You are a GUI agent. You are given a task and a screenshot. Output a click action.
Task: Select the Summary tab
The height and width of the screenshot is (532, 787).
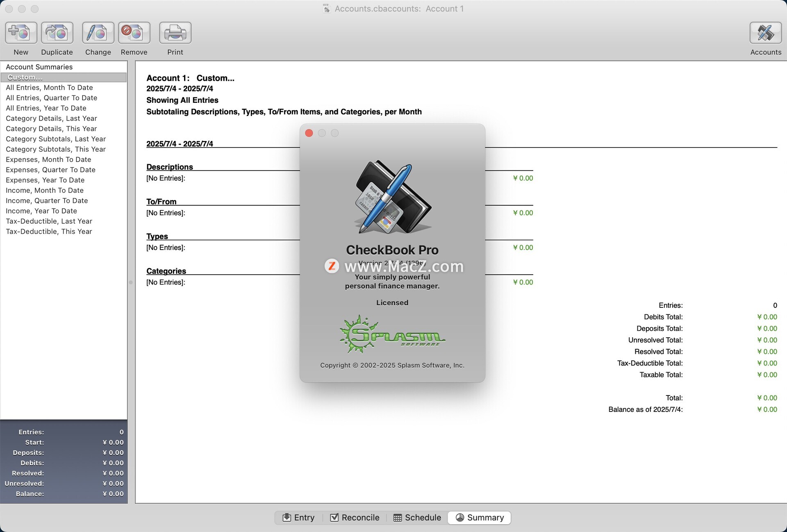[480, 518]
